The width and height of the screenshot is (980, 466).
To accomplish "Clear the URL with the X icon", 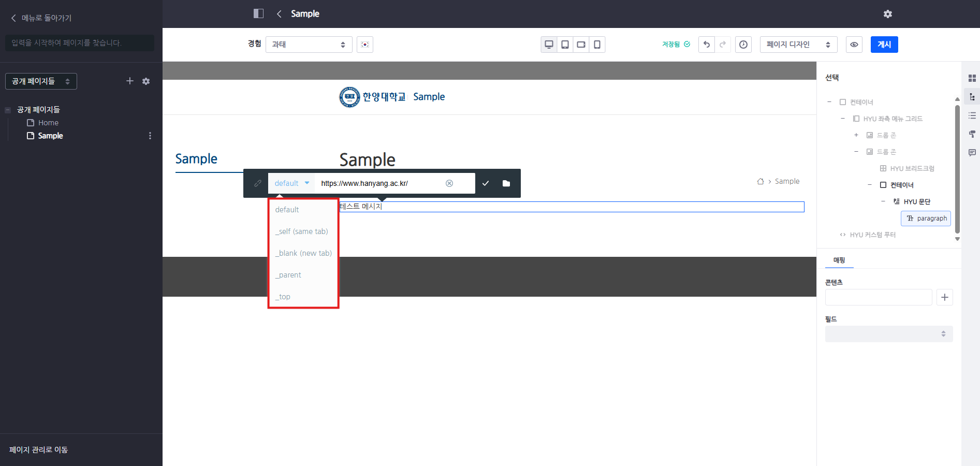I will 449,183.
